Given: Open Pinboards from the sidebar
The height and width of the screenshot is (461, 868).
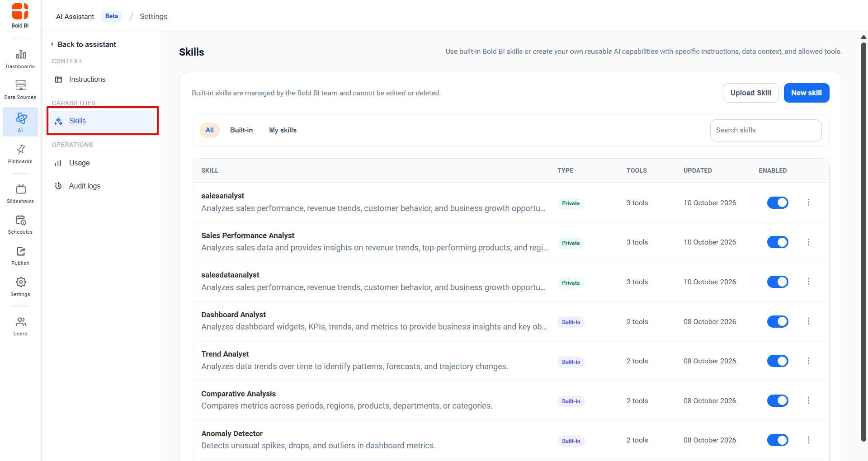Looking at the screenshot, I should [x=20, y=154].
